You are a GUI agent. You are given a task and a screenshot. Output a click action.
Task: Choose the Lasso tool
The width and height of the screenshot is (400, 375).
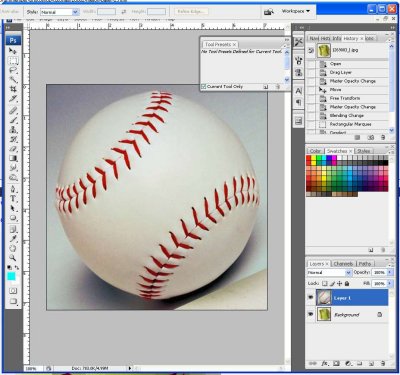click(13, 70)
